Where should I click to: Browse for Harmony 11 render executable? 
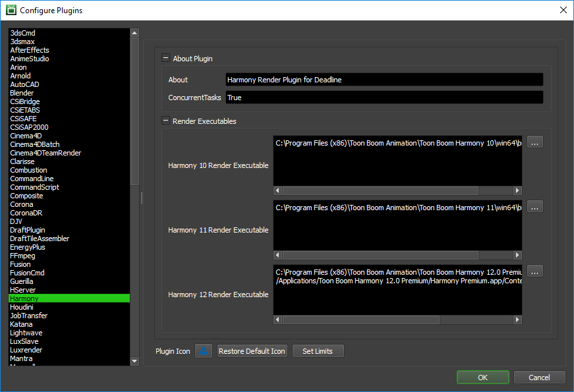pos(535,207)
